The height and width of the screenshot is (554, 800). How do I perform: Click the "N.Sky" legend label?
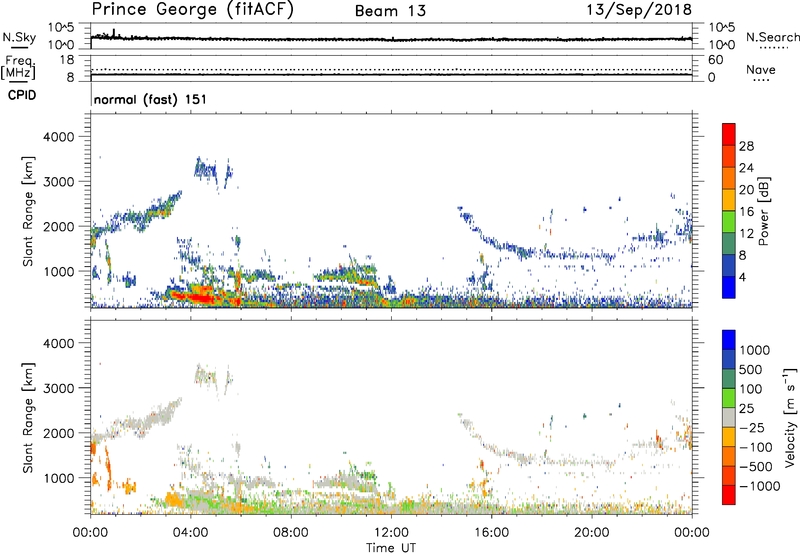click(19, 37)
